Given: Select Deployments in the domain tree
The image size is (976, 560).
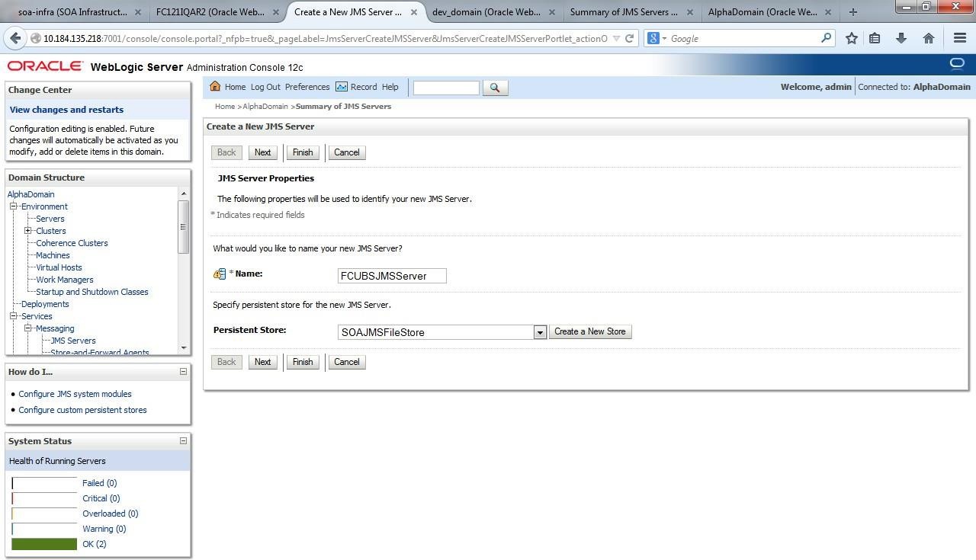Looking at the screenshot, I should coord(45,304).
